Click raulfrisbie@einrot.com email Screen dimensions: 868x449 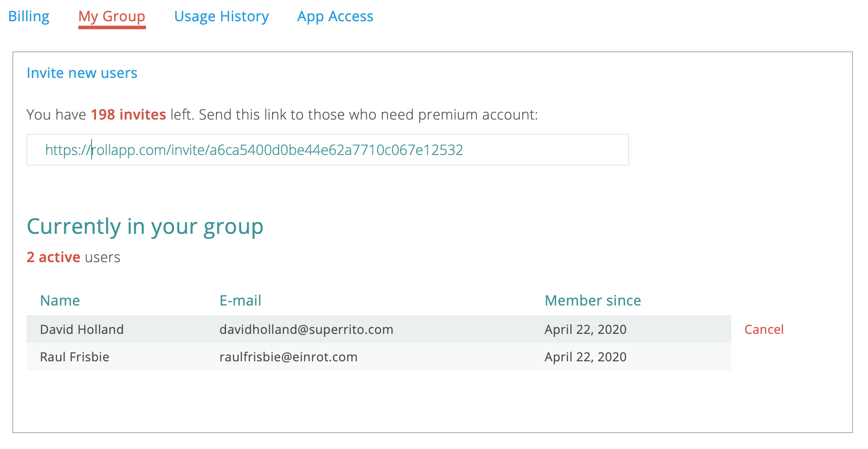[288, 357]
